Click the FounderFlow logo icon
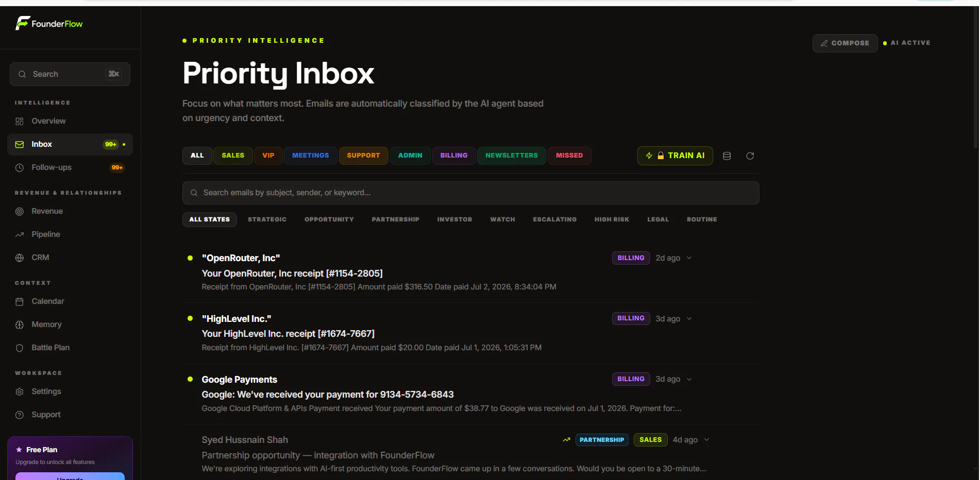The height and width of the screenshot is (480, 980). (x=23, y=23)
